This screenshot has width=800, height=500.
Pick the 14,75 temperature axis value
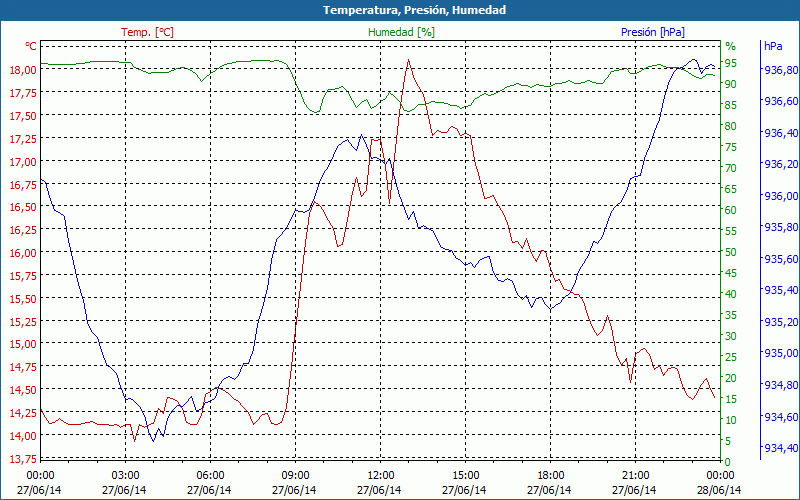23,367
